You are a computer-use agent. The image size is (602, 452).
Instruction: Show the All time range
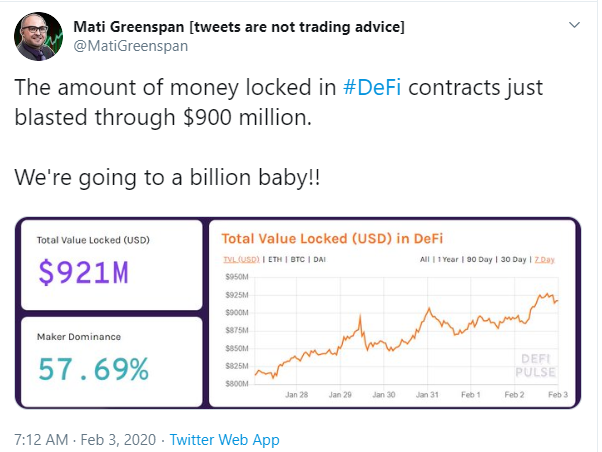[425, 260]
